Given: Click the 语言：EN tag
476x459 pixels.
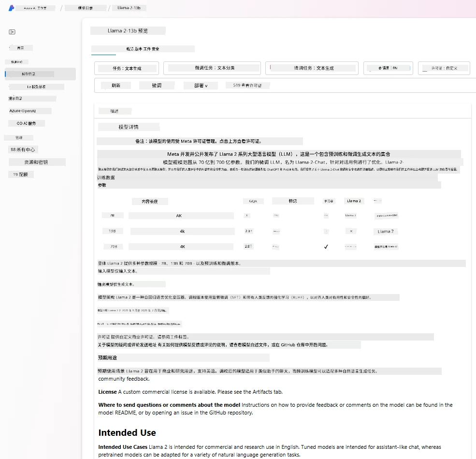Looking at the screenshot, I should 388,68.
